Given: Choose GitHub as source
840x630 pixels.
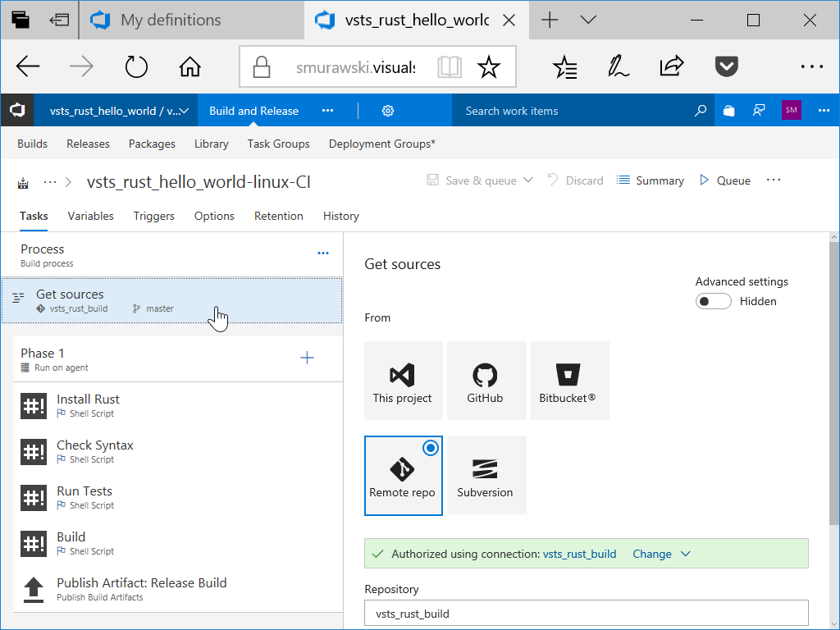Looking at the screenshot, I should tap(486, 381).
